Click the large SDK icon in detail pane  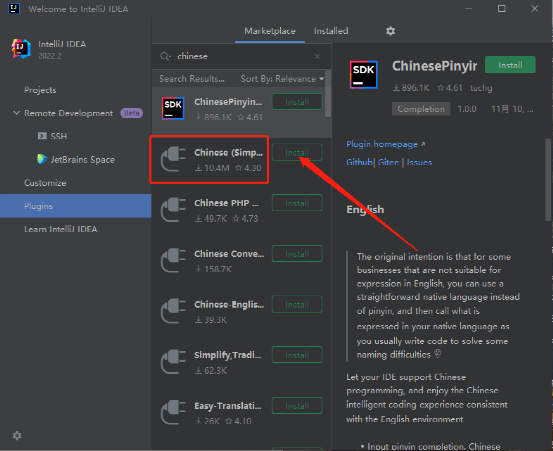(364, 74)
